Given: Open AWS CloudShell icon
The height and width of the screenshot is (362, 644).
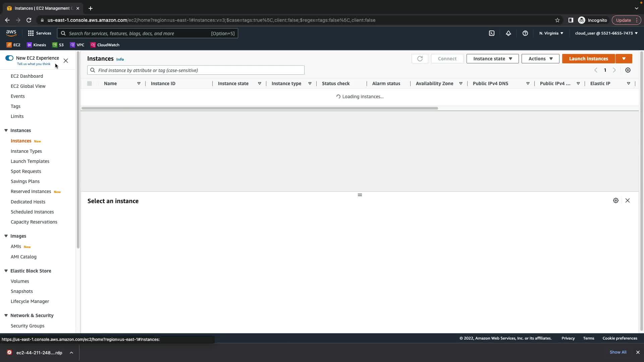Looking at the screenshot, I should point(491,33).
